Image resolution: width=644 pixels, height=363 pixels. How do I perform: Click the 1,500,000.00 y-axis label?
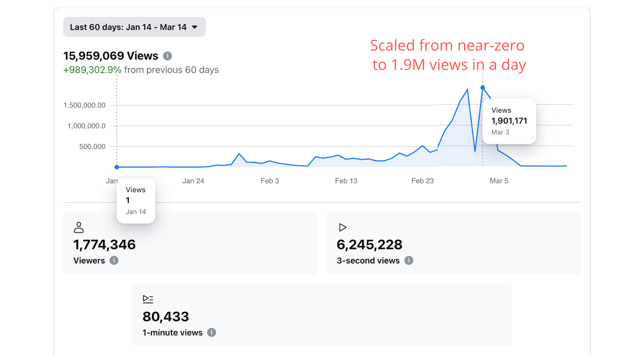(84, 105)
